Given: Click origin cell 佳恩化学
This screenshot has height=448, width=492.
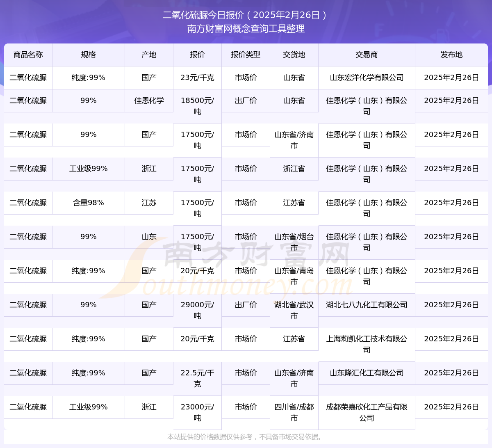Looking at the screenshot, I should tap(149, 101).
